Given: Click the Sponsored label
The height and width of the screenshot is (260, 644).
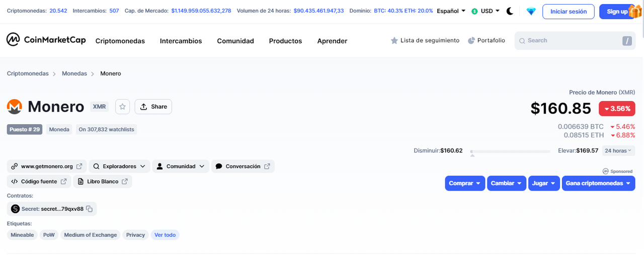Looking at the screenshot, I should click(618, 171).
